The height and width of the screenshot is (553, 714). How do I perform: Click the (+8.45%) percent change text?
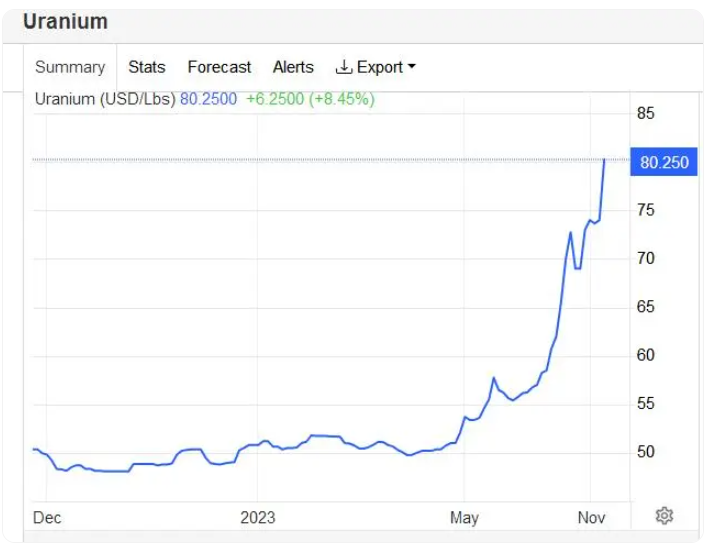click(x=340, y=99)
